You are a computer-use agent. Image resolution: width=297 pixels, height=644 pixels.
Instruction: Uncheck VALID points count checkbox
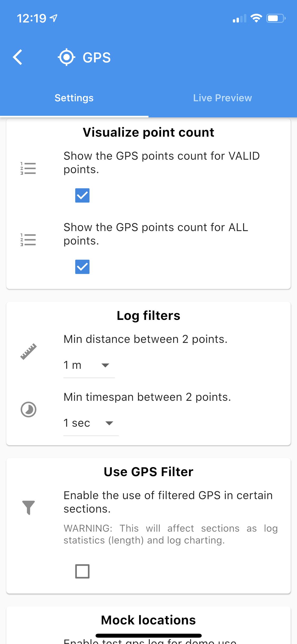[82, 195]
